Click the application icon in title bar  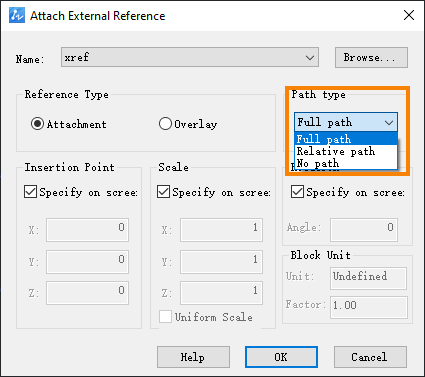(17, 15)
